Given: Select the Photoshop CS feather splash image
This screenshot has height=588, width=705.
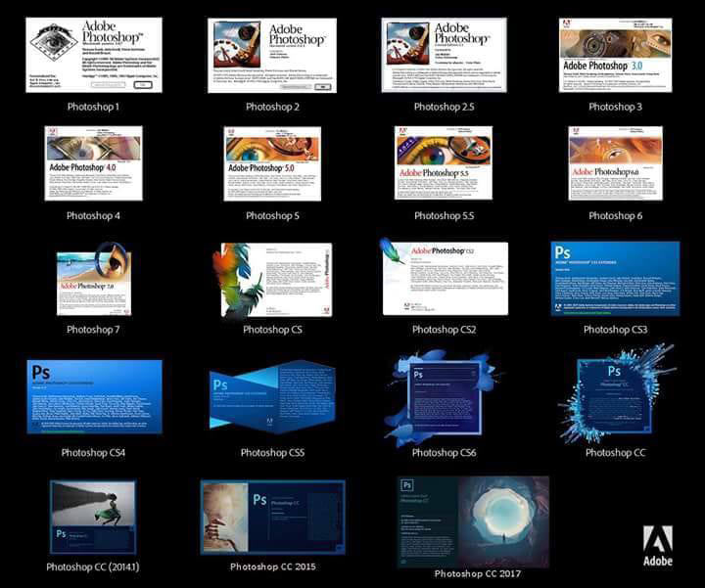Looking at the screenshot, I should pos(272,280).
